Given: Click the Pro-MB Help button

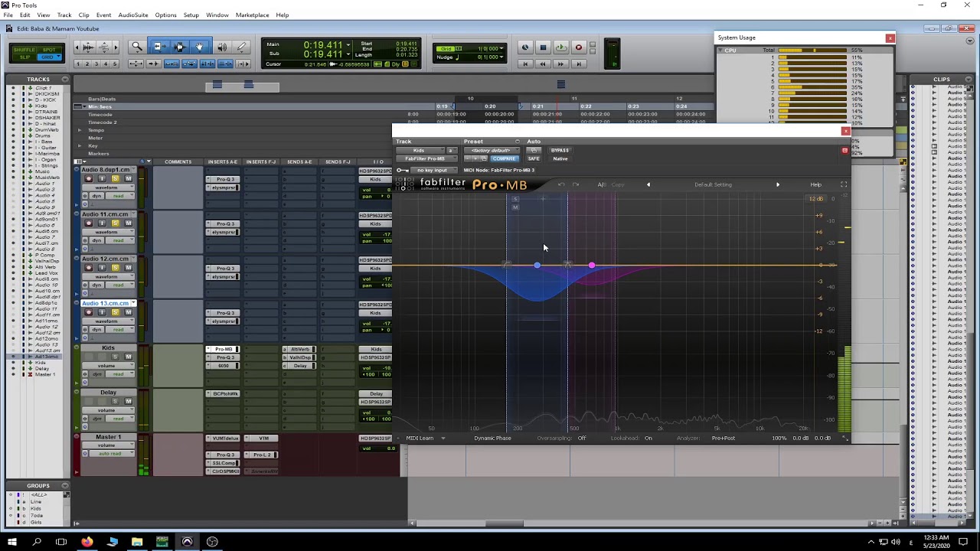Looking at the screenshot, I should click(x=816, y=184).
